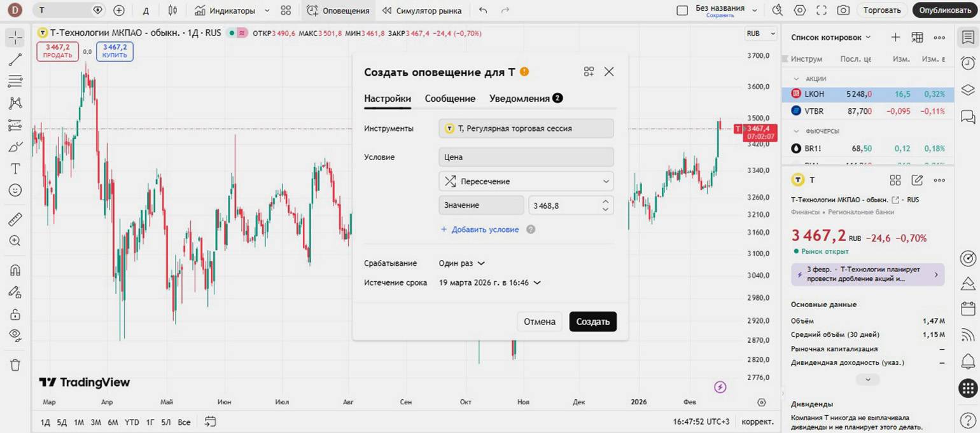Screen dimensions: 980x433
Task: Select LKOH in the watchlist
Action: tap(815, 94)
